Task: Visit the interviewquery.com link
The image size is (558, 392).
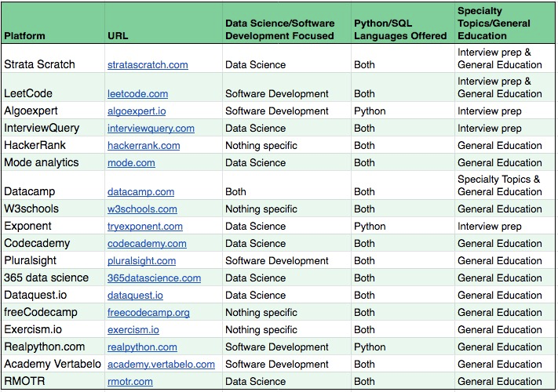Action: (151, 129)
